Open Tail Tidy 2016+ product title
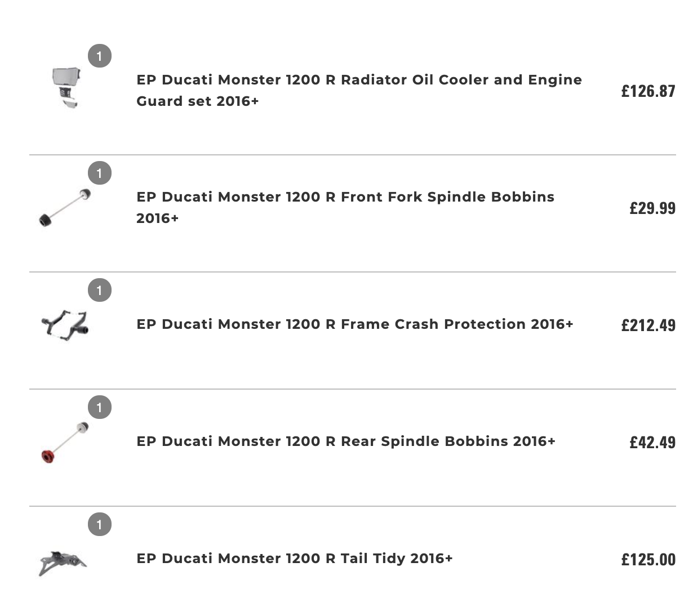The width and height of the screenshot is (693, 616). 295,559
